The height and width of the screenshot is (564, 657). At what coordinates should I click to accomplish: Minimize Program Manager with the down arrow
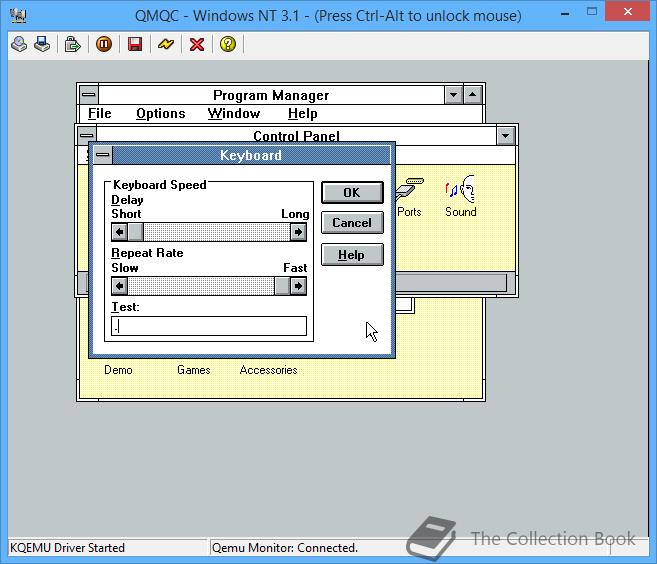coord(453,95)
